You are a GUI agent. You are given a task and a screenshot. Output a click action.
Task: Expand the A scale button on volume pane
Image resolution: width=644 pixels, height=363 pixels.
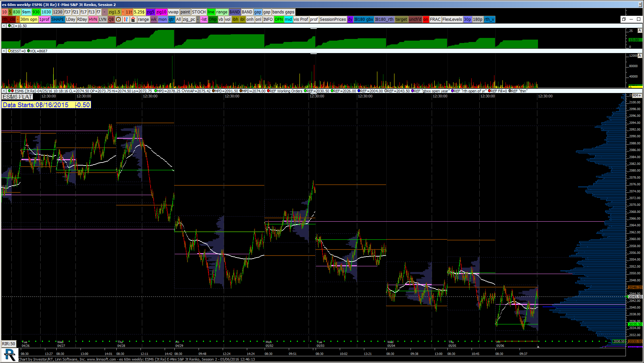639,56
